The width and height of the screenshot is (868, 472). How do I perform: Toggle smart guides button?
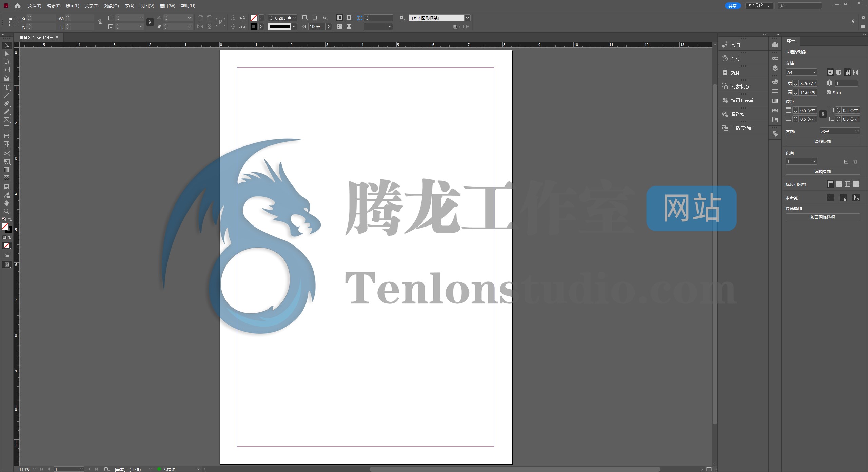pos(856,198)
